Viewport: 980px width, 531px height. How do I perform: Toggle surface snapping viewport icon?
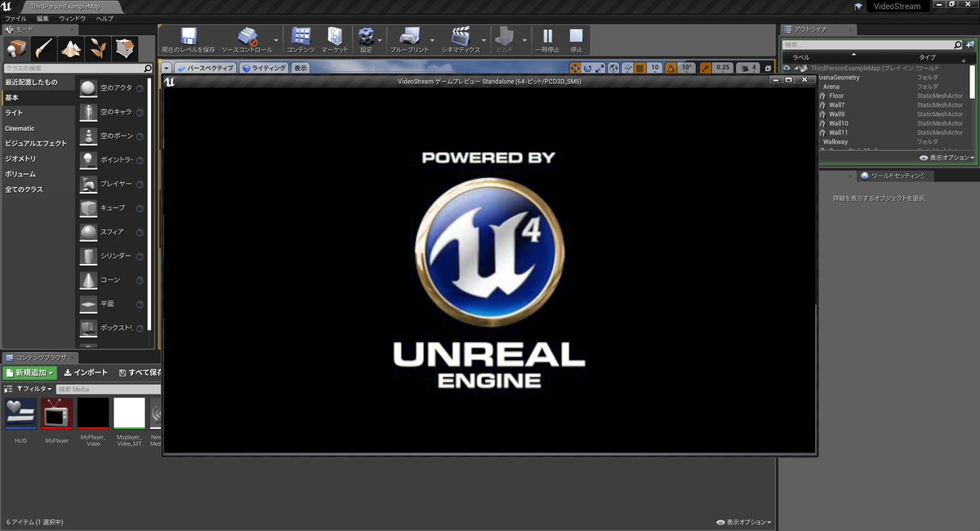[x=627, y=68]
